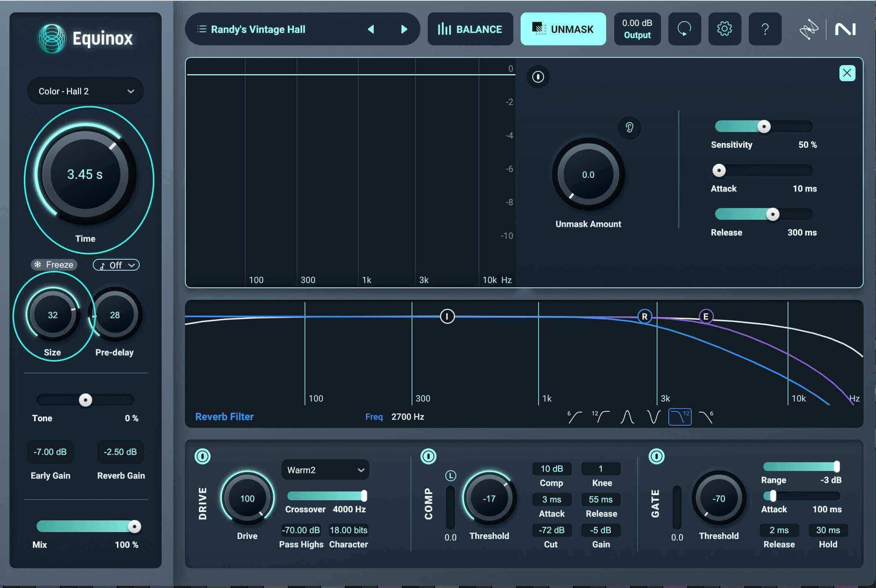Viewport: 876px width, 588px height.
Task: Click the Knee value field
Action: click(x=601, y=469)
